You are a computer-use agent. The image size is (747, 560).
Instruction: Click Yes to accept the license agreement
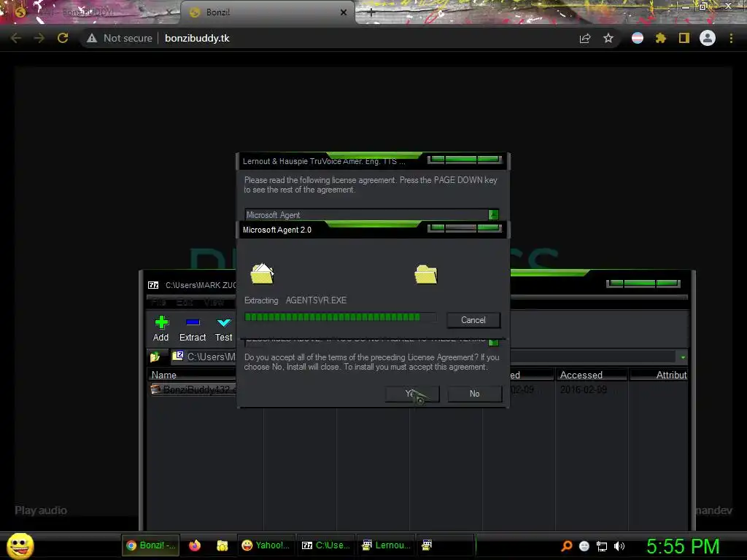coord(411,394)
